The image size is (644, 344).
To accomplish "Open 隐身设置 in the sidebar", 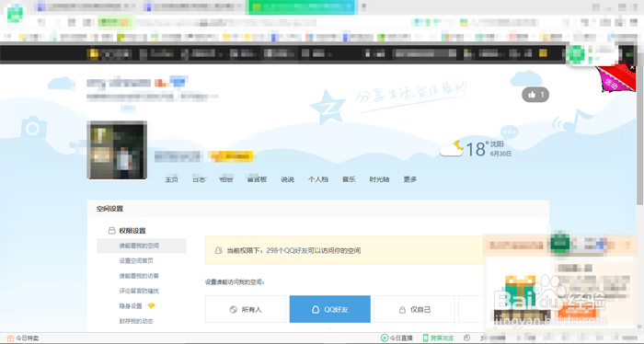I will pyautogui.click(x=131, y=306).
